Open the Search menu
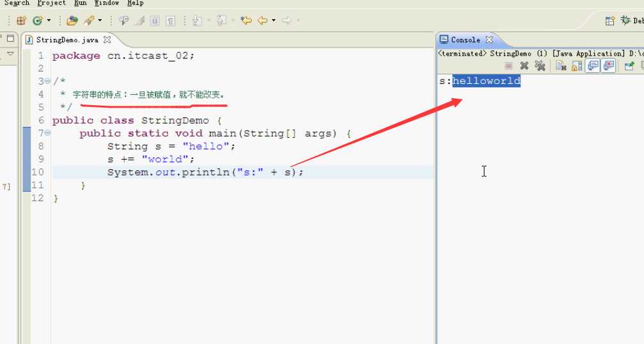644x344 pixels. coord(17,3)
